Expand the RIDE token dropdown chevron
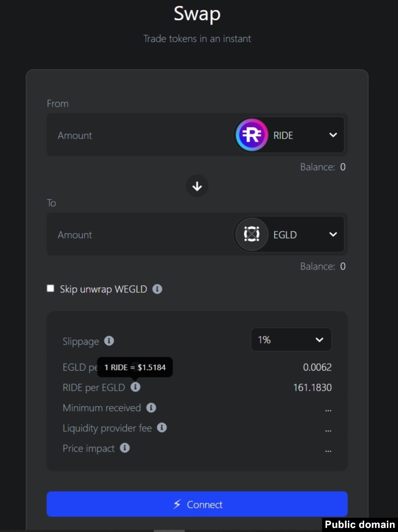 pos(333,135)
